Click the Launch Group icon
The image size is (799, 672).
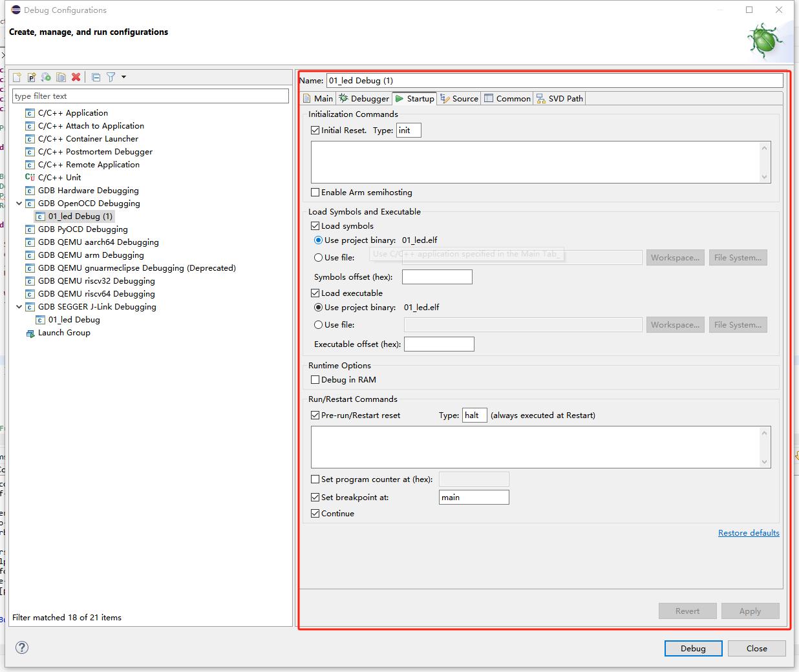[x=30, y=333]
